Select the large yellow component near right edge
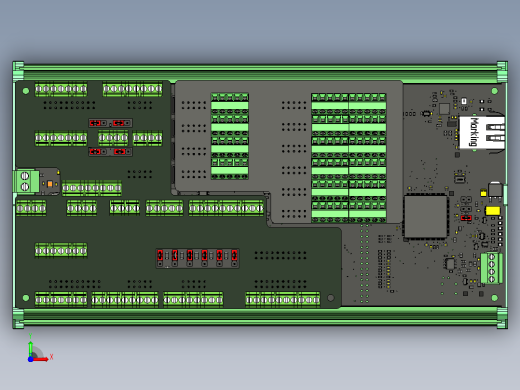This screenshot has height=390, width=520. (493, 211)
